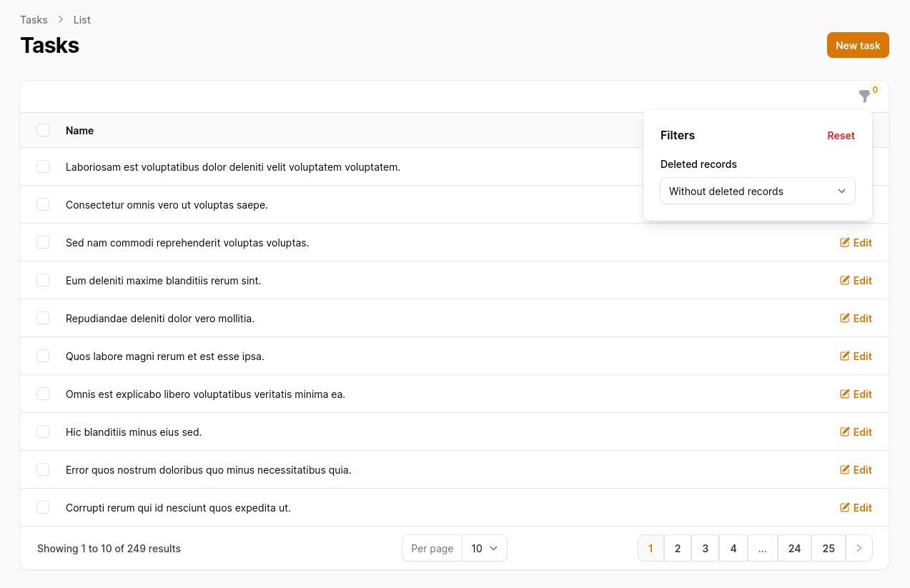
Task: Click the Name column header
Action: [79, 131]
